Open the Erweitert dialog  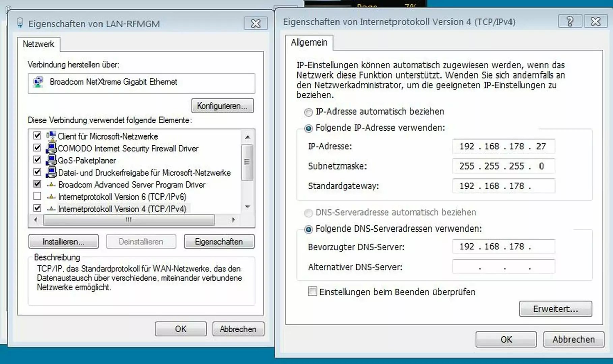[x=555, y=309]
